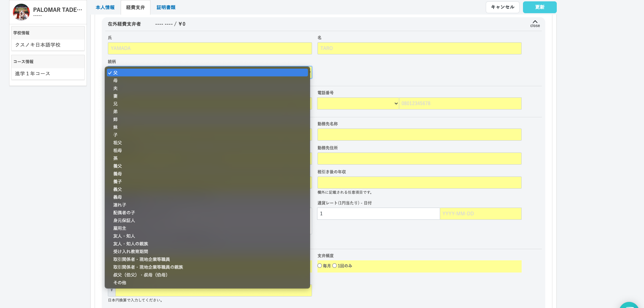The image size is (644, 308).
Task: Choose その他 in the relationship list
Action: (207, 283)
